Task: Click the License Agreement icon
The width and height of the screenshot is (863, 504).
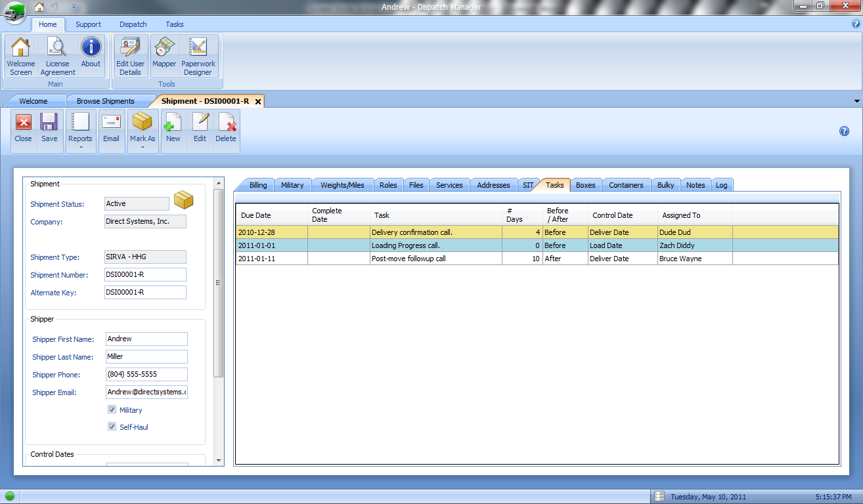Action: click(58, 55)
